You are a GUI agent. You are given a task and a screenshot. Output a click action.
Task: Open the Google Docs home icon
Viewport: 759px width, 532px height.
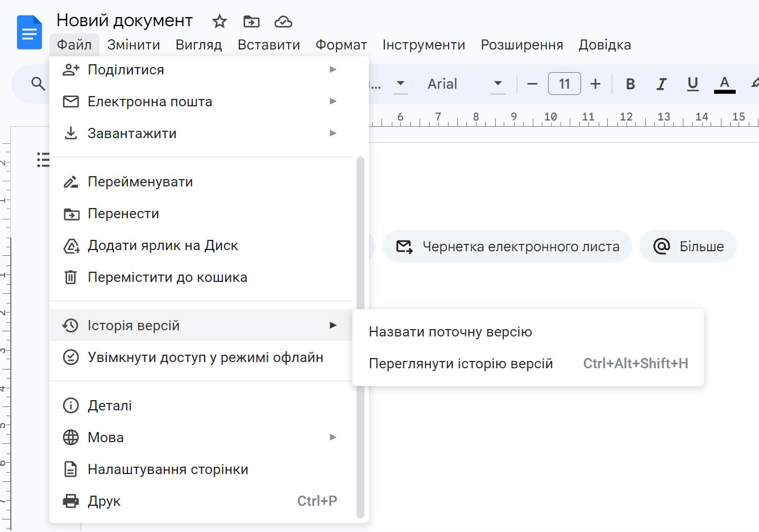coord(29,32)
